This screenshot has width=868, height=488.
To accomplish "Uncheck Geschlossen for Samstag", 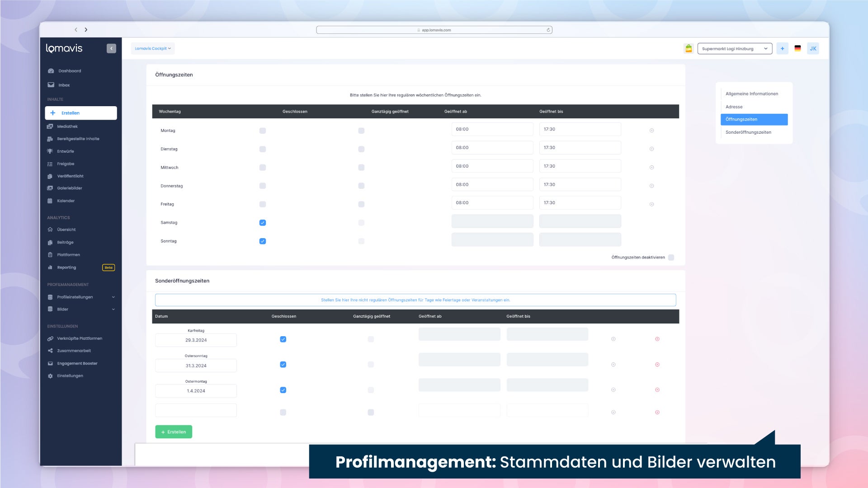I will click(x=263, y=223).
